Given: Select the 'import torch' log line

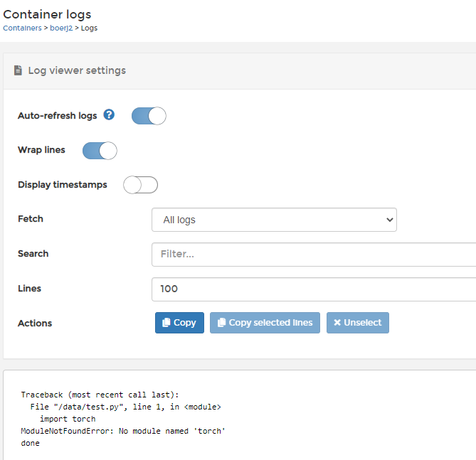Looking at the screenshot, I should pos(68,419).
